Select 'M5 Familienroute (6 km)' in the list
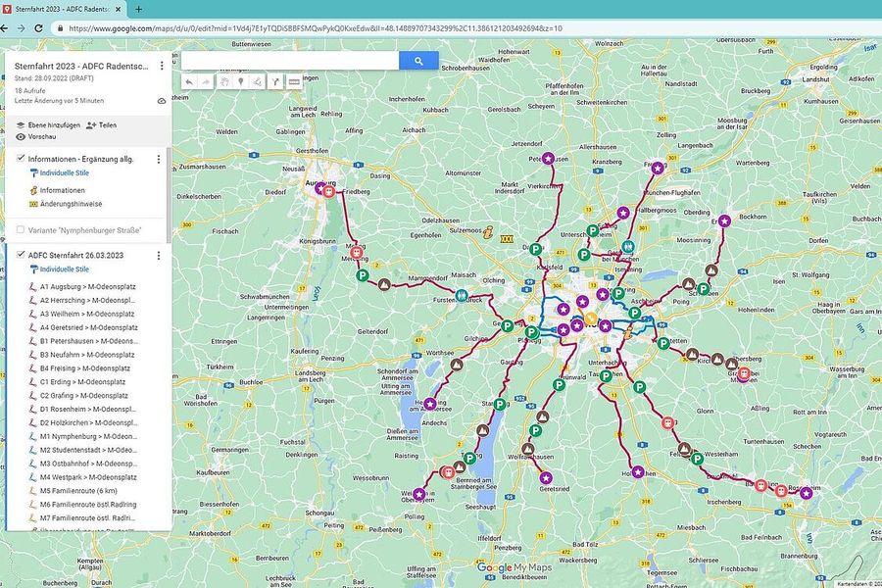Viewport: 882px width, 588px height. tap(73, 491)
